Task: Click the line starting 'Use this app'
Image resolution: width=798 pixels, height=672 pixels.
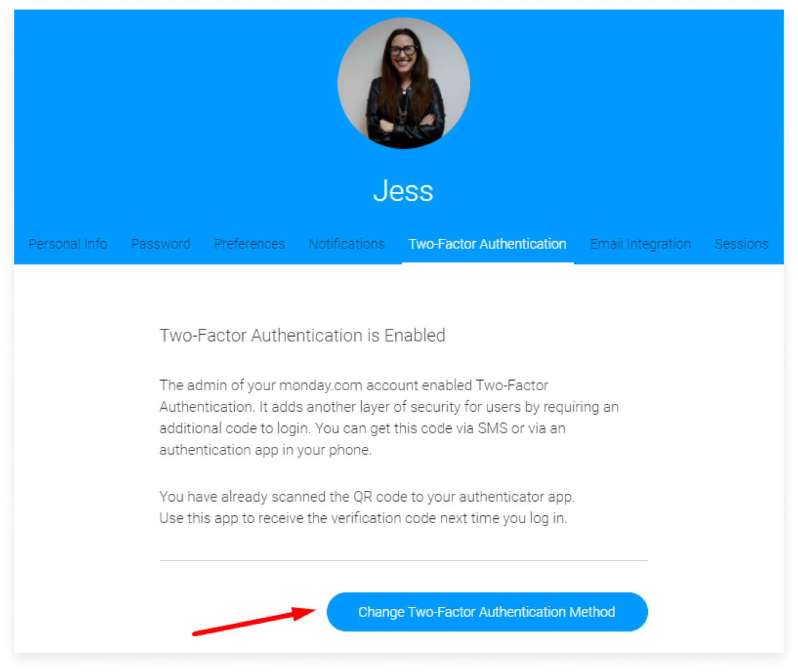Action: click(363, 518)
